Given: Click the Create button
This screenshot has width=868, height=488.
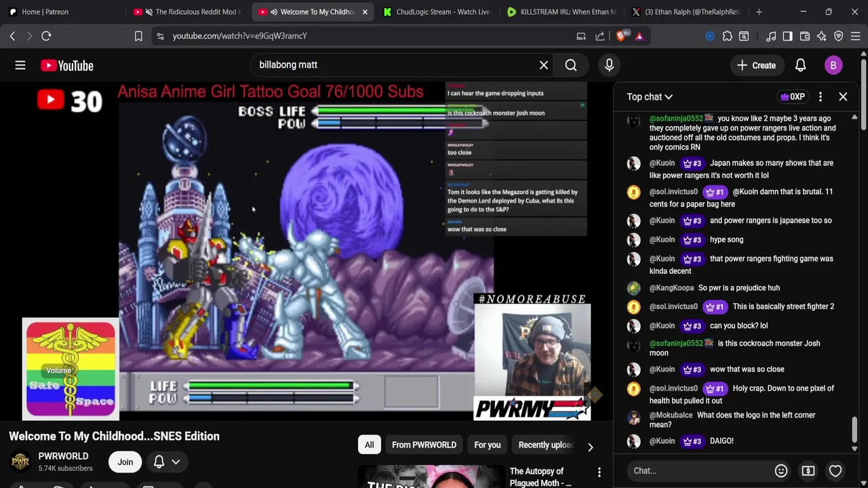Looking at the screenshot, I should tap(756, 65).
